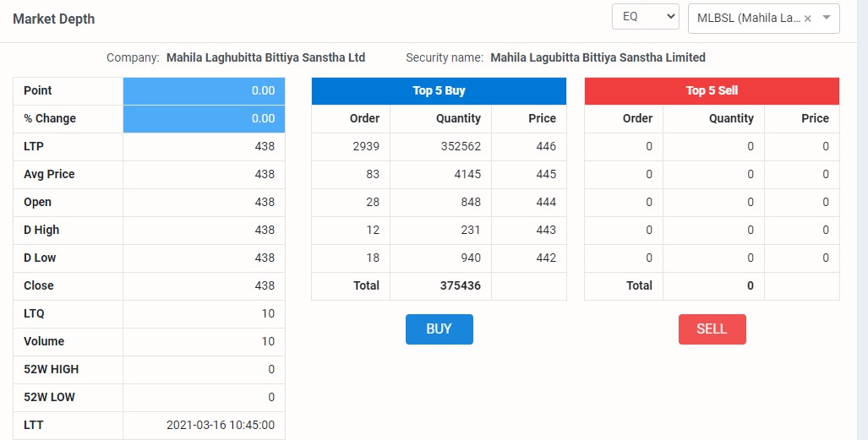Click buy order count 83
The height and width of the screenshot is (440, 868).
coord(373,174)
